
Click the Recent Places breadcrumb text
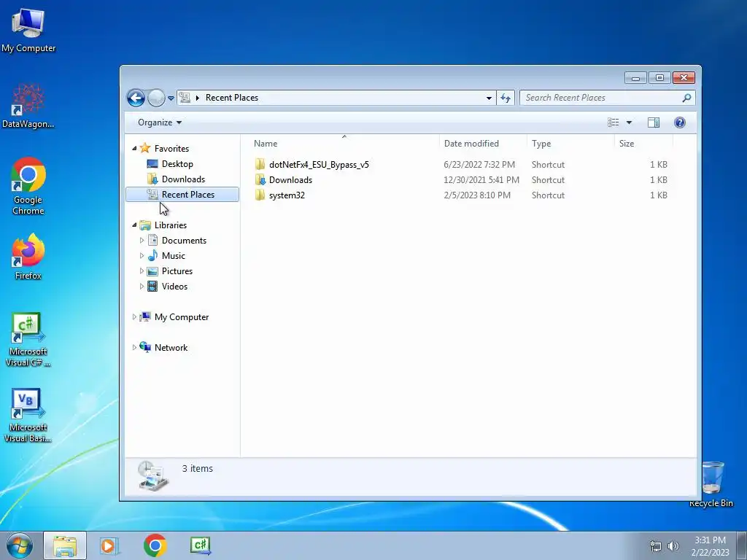(x=231, y=98)
